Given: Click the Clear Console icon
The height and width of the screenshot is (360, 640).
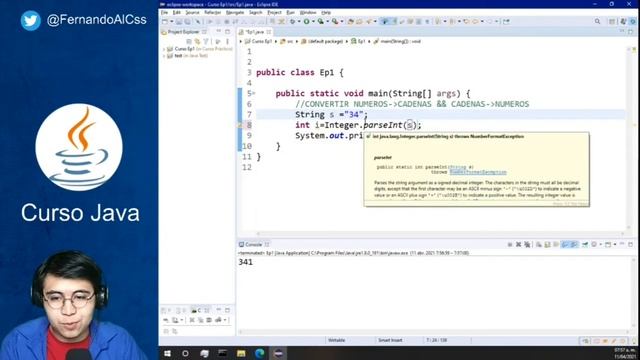Looking at the screenshot, I should click(539, 244).
